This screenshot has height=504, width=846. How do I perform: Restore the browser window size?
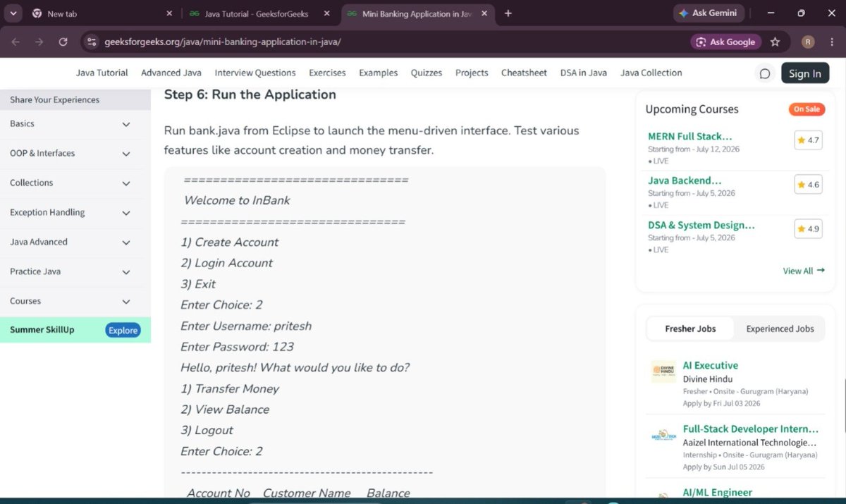point(801,13)
